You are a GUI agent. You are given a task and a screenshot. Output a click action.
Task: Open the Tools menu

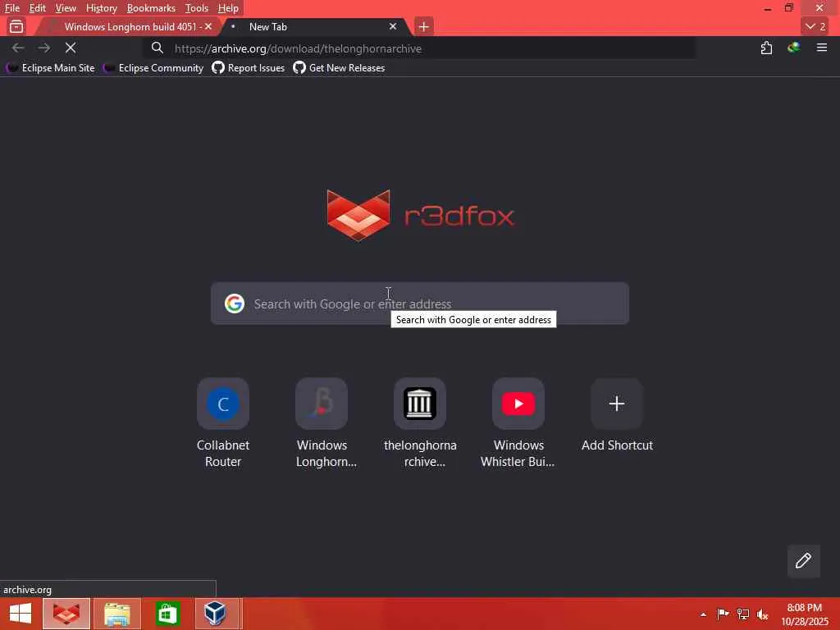point(197,8)
